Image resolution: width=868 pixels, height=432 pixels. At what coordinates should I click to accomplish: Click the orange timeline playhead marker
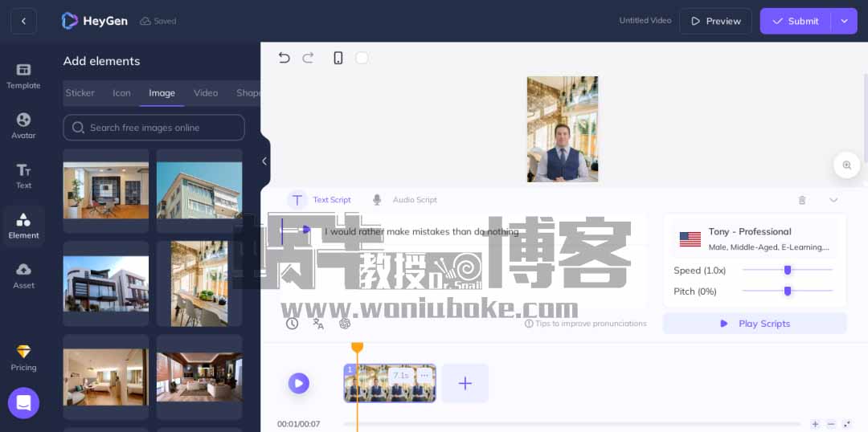coord(357,348)
